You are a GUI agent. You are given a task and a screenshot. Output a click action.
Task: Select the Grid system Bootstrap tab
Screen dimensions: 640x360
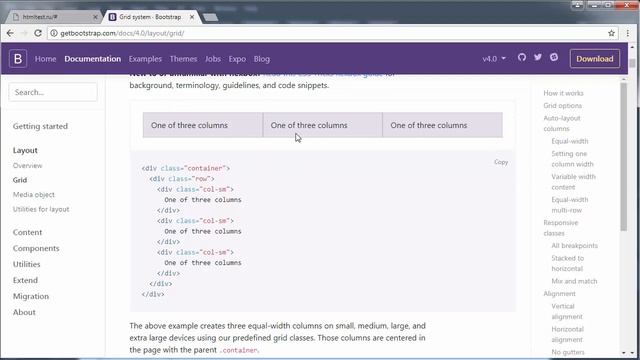[x=150, y=17]
